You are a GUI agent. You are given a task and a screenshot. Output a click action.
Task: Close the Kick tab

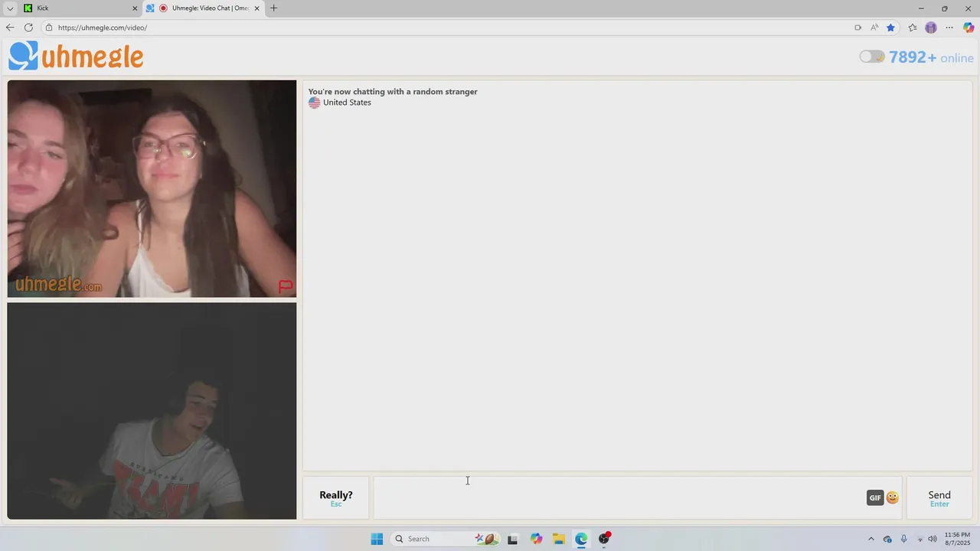click(x=135, y=8)
